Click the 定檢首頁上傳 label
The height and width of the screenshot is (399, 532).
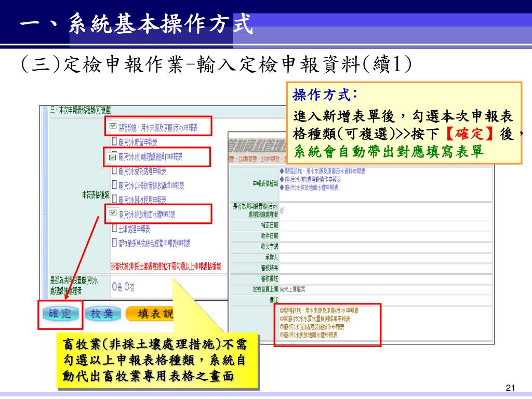click(x=265, y=289)
